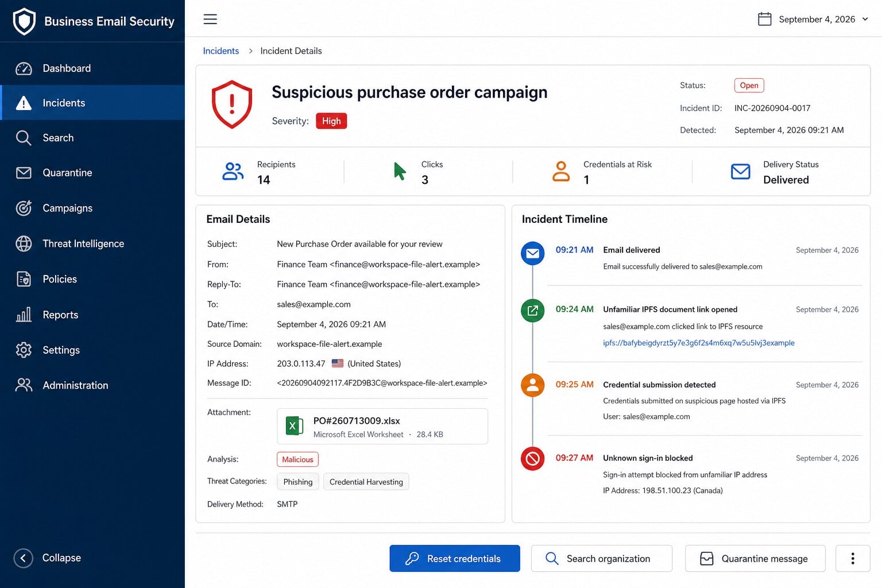This screenshot has height=588, width=882.
Task: Click the recipient sales@example.com in To field
Action: [x=314, y=304]
